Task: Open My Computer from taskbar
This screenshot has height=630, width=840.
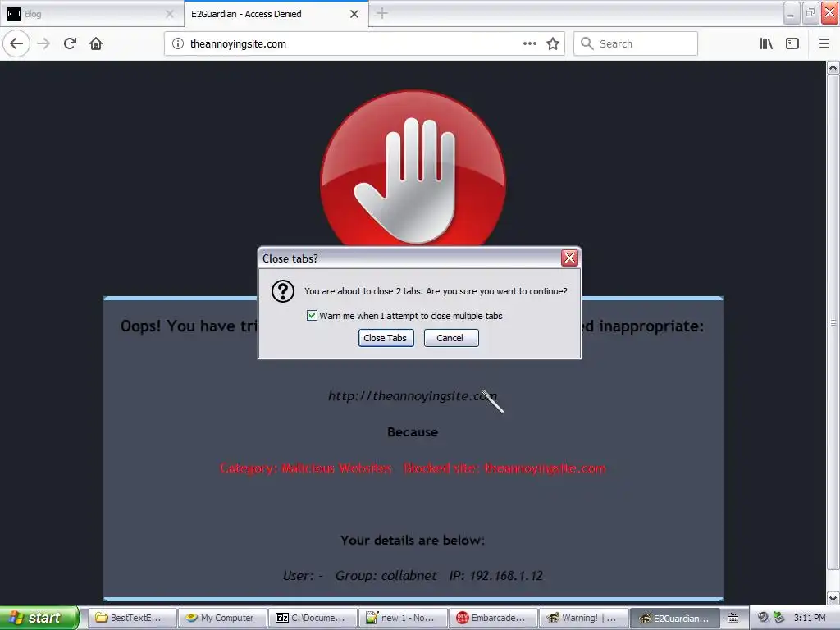Action: coord(222,618)
